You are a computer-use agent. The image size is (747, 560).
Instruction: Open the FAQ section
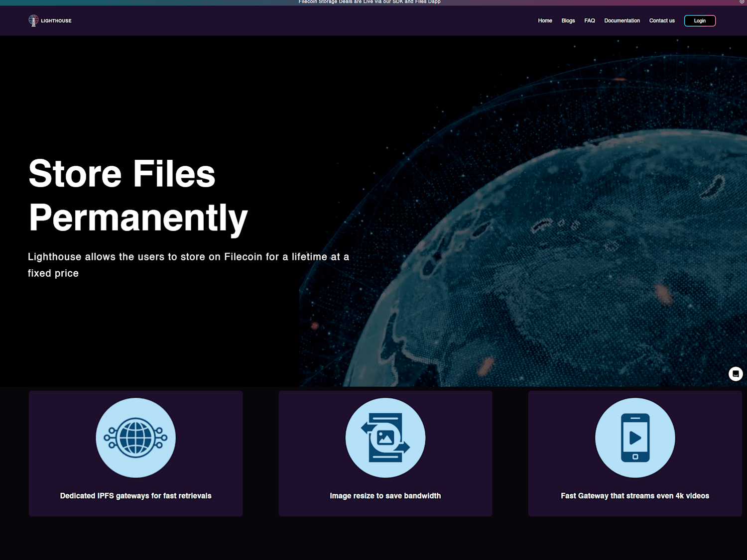coord(590,21)
